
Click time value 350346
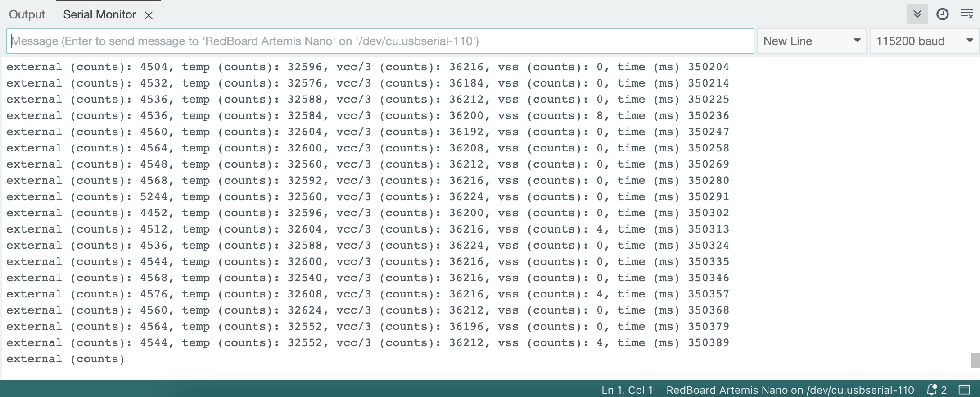click(709, 278)
